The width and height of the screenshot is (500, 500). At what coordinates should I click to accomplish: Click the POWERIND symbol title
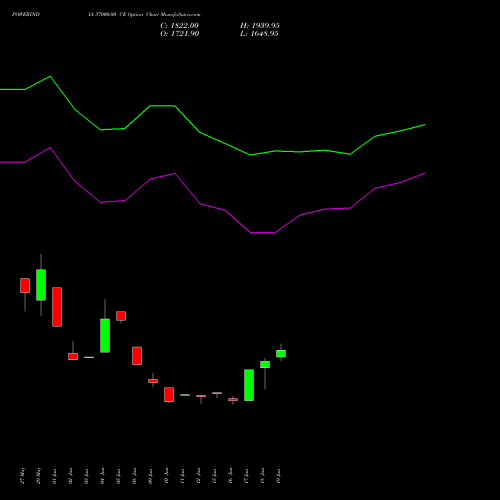(26, 14)
